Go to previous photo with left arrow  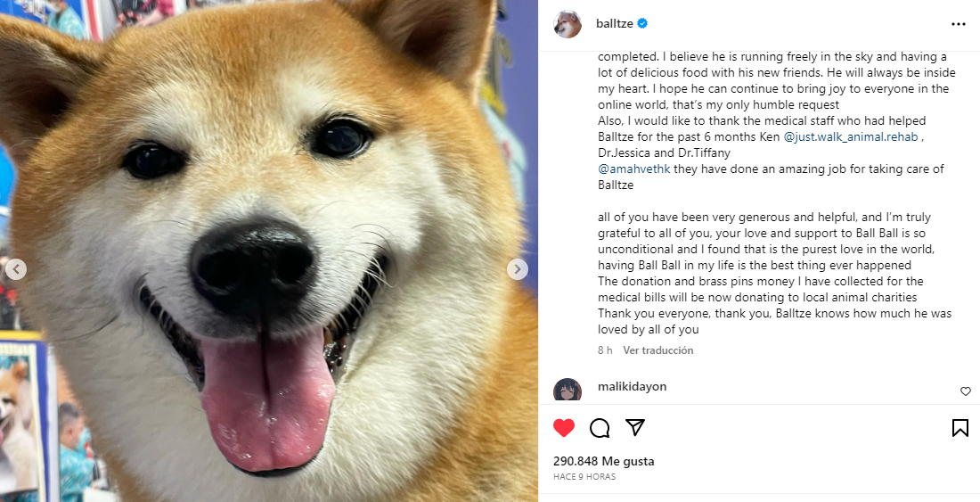pos(16,269)
